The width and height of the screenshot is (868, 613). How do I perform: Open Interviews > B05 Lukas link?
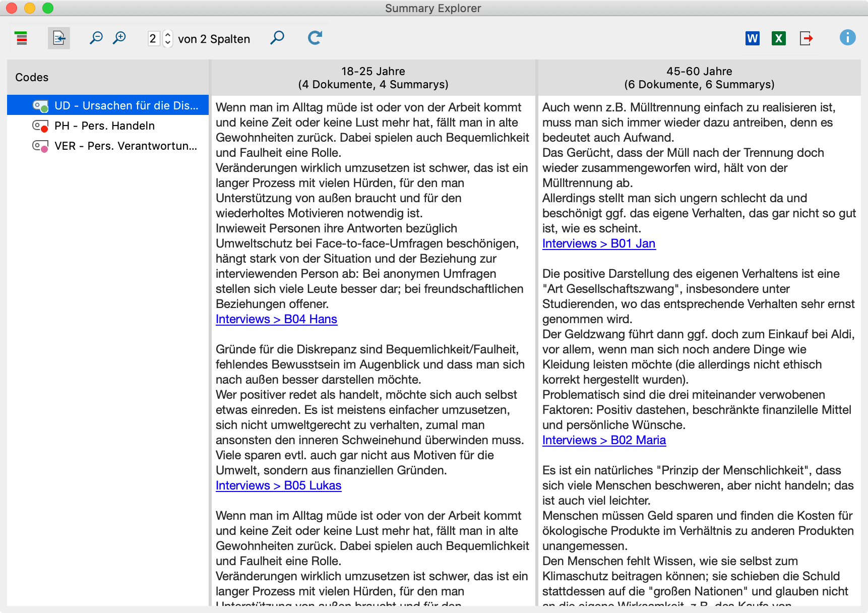(x=278, y=485)
